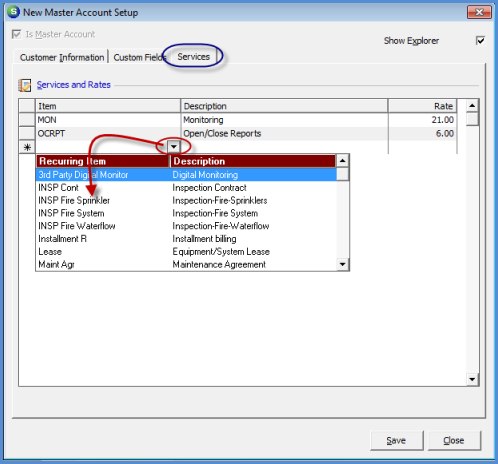Image resolution: width=498 pixels, height=464 pixels.
Task: Click the Services and Rates notepad icon
Action: pyautogui.click(x=25, y=85)
